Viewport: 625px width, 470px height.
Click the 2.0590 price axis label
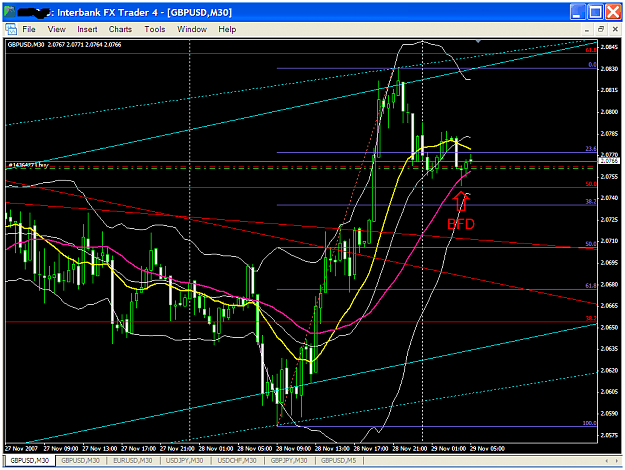point(609,413)
